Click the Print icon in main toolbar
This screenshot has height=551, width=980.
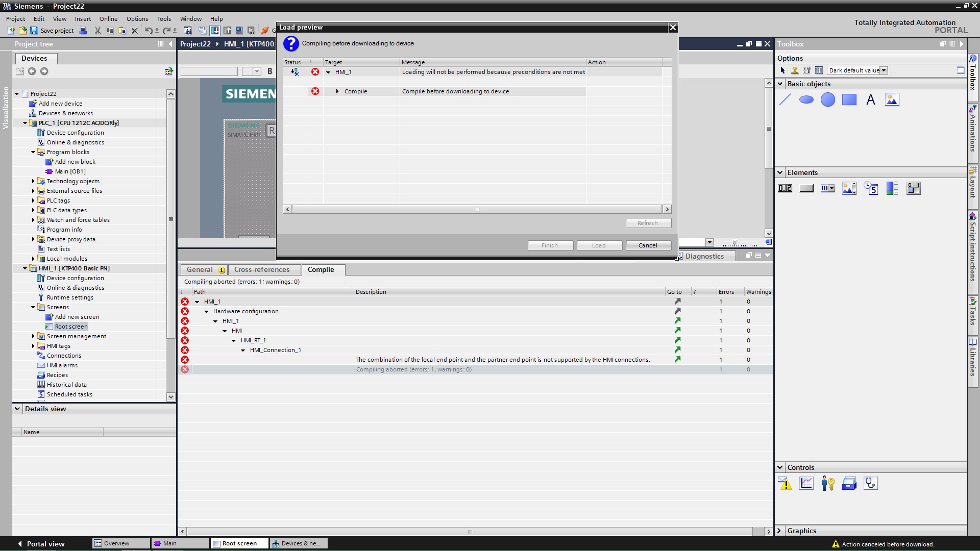(83, 31)
